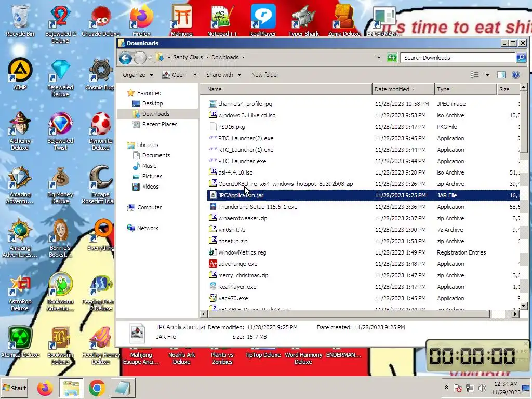Image resolution: width=532 pixels, height=399 pixels.
Task: Open Chrome from the taskbar
Action: tap(97, 388)
